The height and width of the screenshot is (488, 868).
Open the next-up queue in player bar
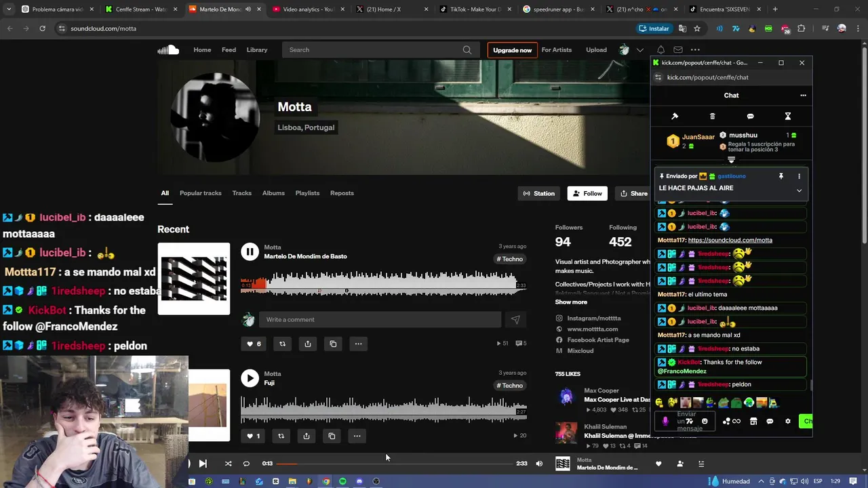pos(701,464)
